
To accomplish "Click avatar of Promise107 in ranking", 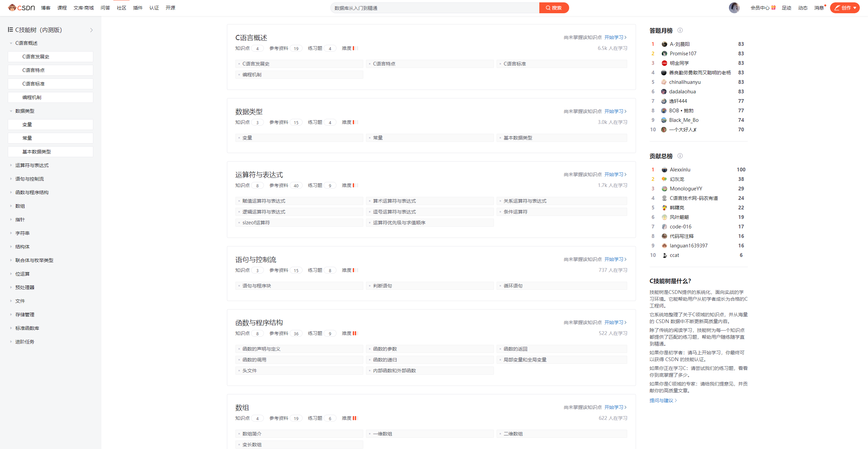I will (664, 54).
